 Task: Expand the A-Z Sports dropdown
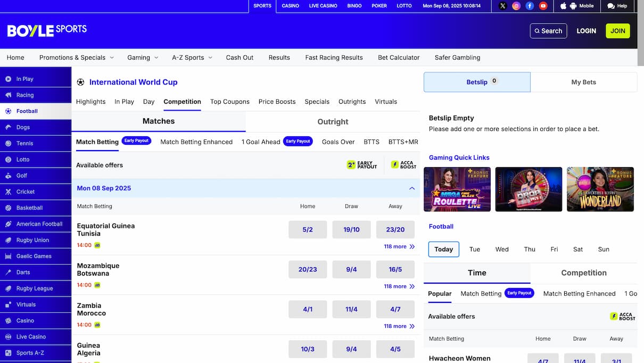pyautogui.click(x=192, y=57)
